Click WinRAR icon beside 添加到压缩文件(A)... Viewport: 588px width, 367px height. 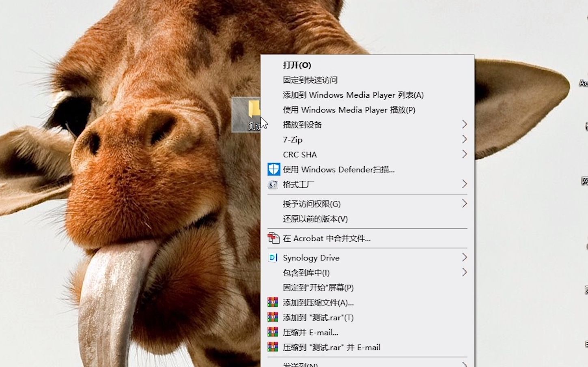[x=273, y=302]
